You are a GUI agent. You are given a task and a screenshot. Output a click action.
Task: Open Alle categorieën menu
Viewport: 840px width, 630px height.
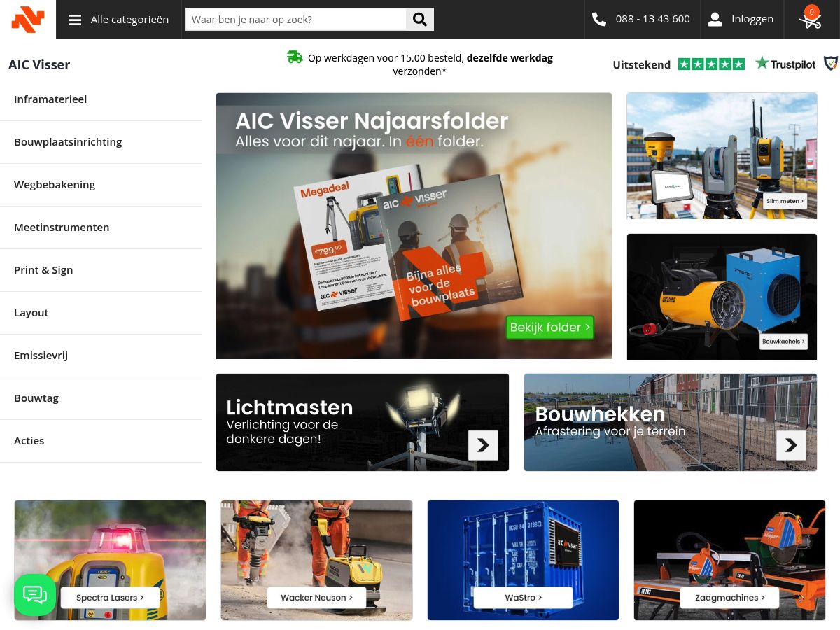click(x=119, y=20)
